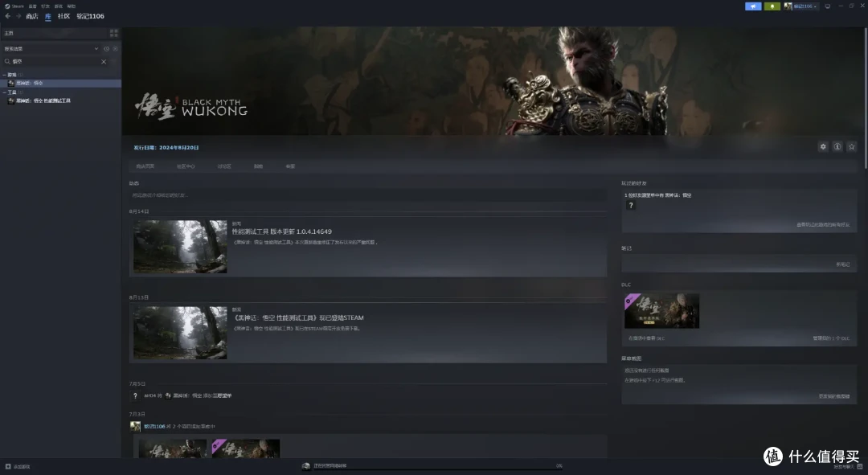Screen dimensions: 868x475
Task: Add game to favorites with star icon
Action: [x=852, y=147]
